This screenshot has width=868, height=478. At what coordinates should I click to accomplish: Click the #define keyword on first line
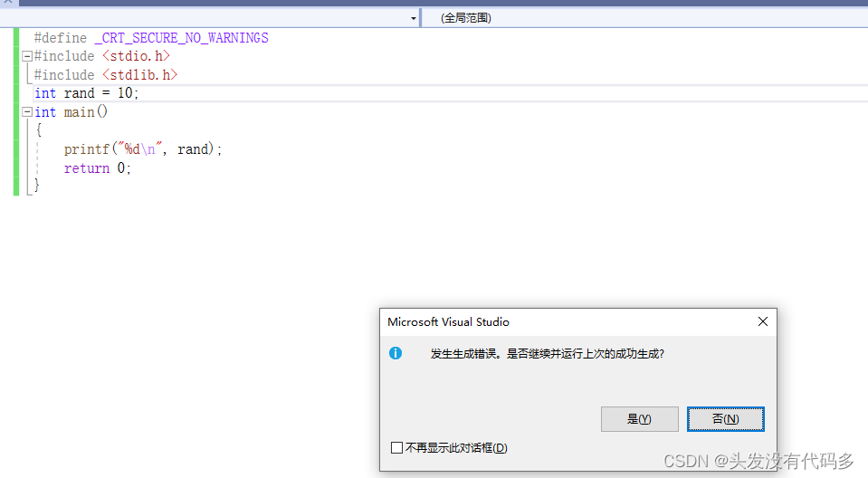coord(61,38)
